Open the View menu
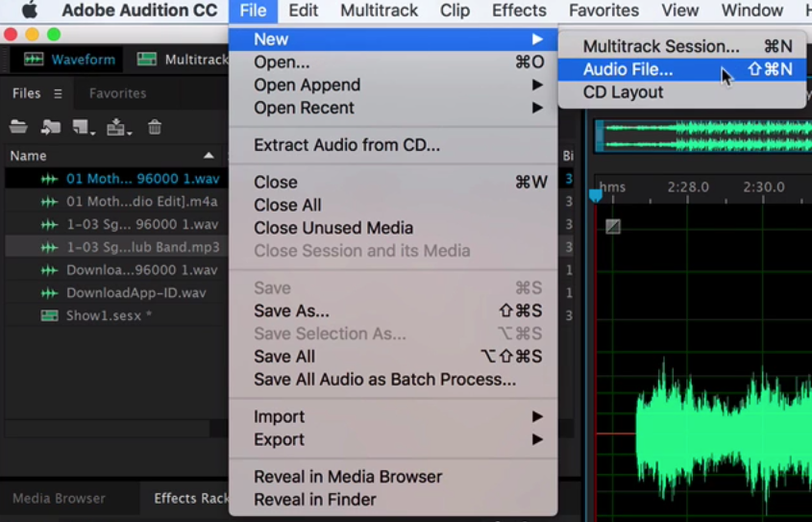The image size is (812, 522). tap(680, 11)
